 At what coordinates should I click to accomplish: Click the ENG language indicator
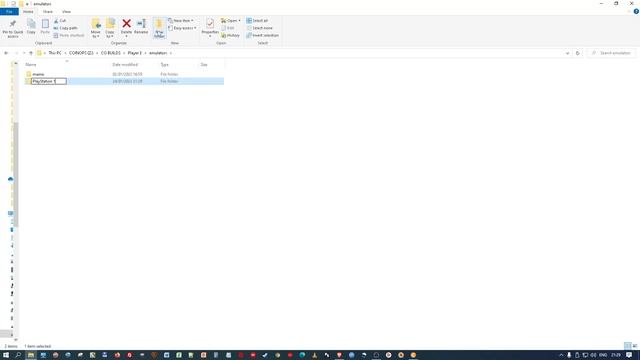603,355
